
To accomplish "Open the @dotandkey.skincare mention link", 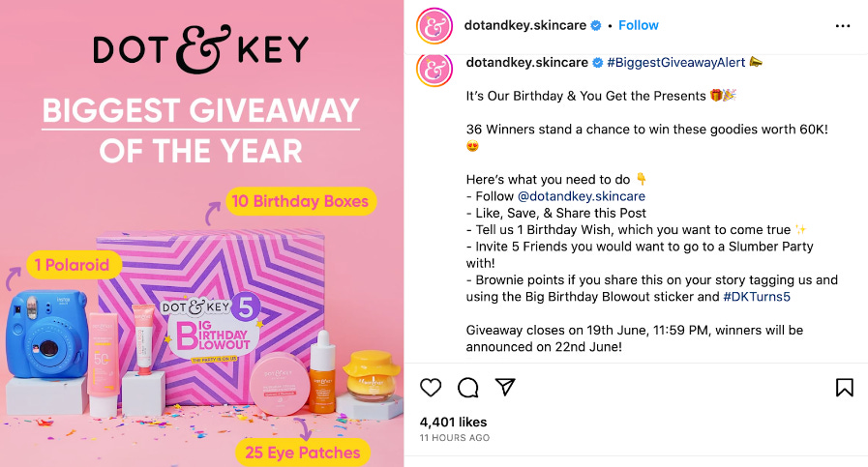I will pos(582,196).
